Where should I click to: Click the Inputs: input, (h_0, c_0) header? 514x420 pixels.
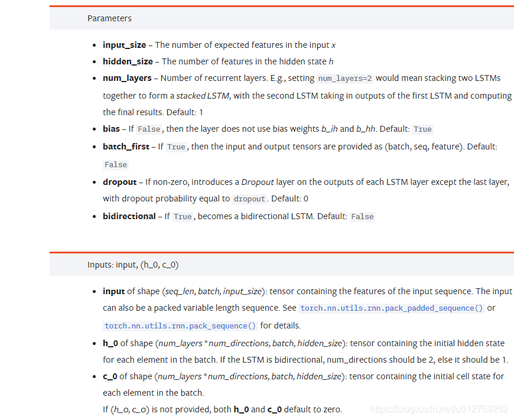(x=133, y=265)
